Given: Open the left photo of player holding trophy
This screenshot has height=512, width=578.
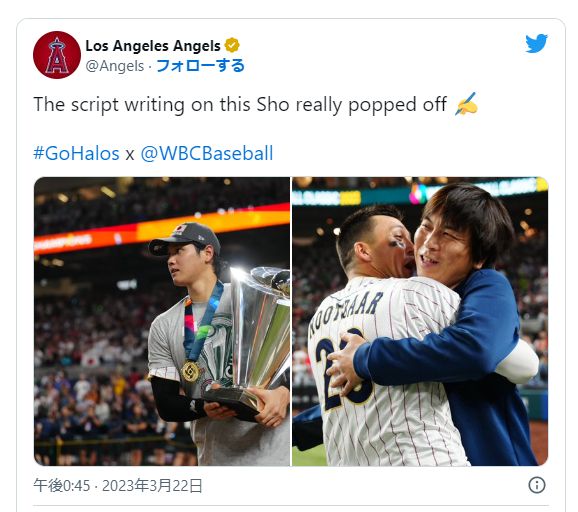Looking at the screenshot, I should pos(162,321).
